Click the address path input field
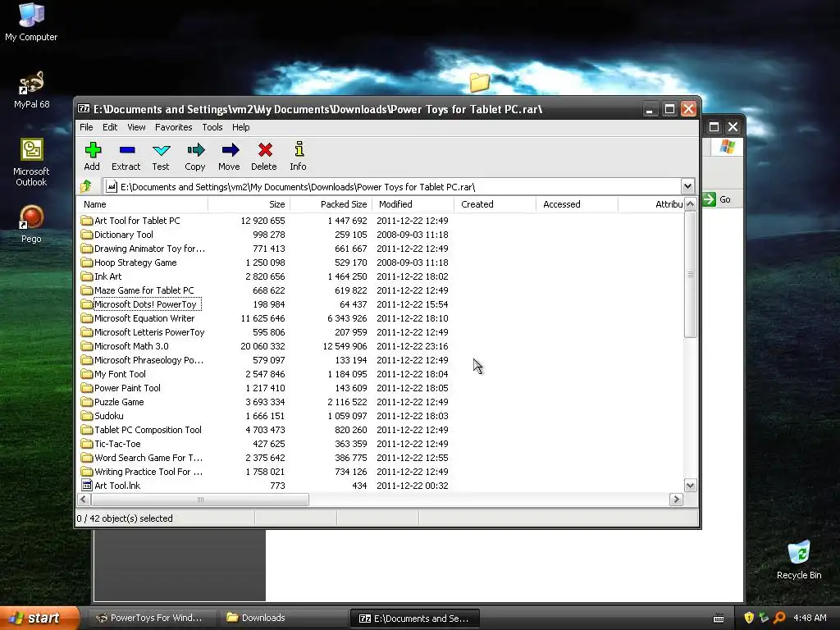 click(393, 186)
